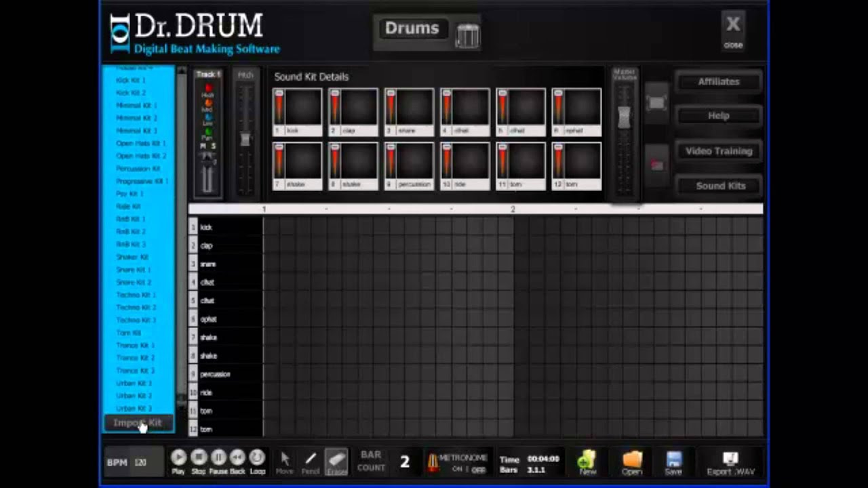Solo Track 1 with S button
The image size is (868, 488).
[x=213, y=146]
